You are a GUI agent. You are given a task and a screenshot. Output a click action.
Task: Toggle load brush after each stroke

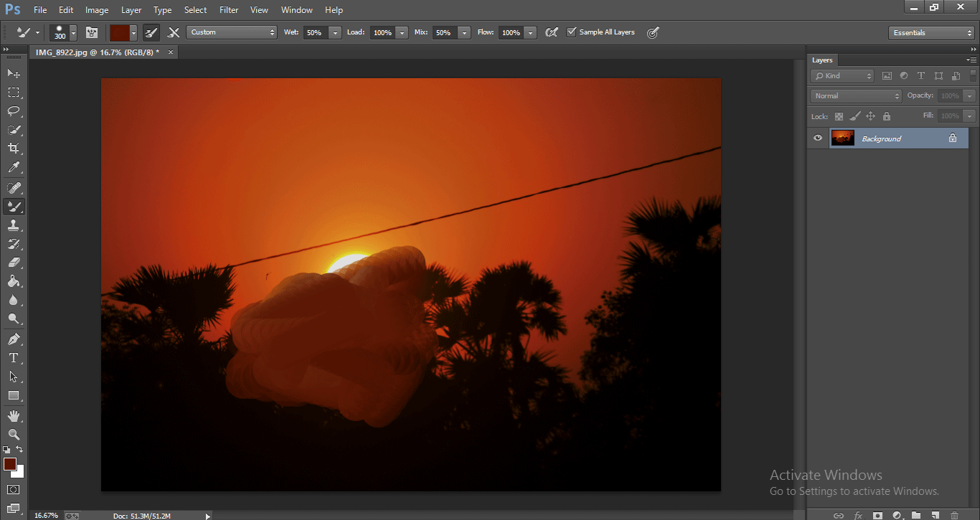(151, 32)
